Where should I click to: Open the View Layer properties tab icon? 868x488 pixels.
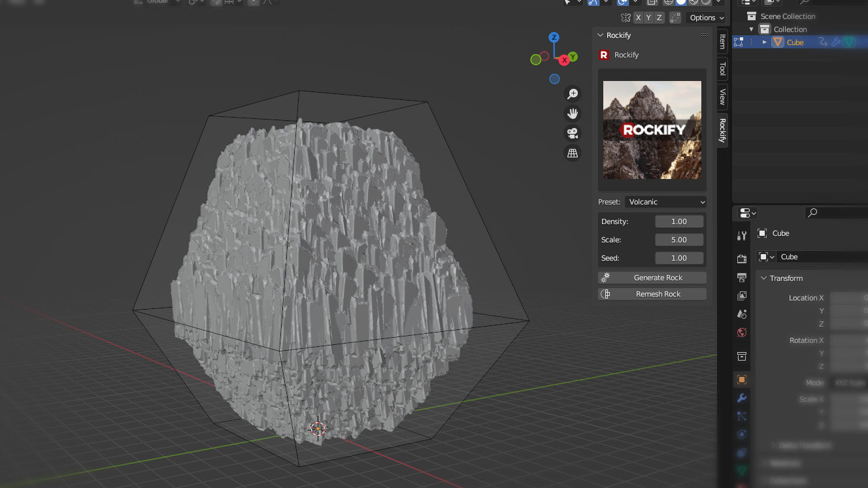(x=741, y=296)
